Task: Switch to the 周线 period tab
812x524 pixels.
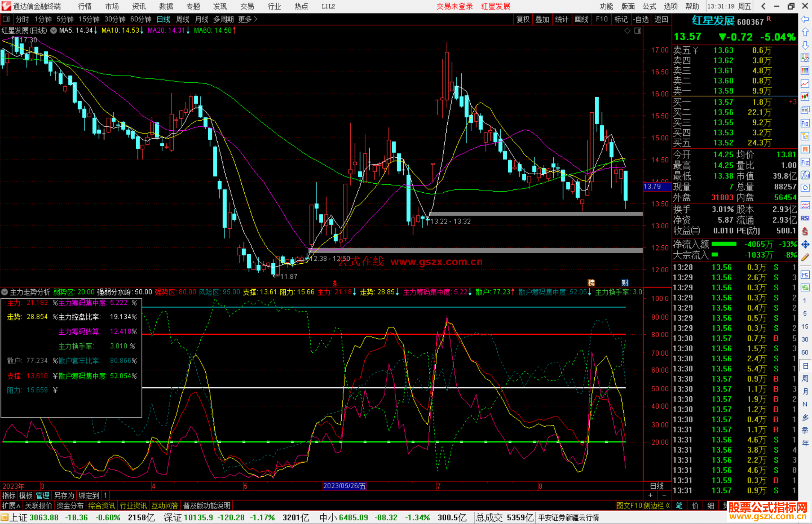Action: 182,19
